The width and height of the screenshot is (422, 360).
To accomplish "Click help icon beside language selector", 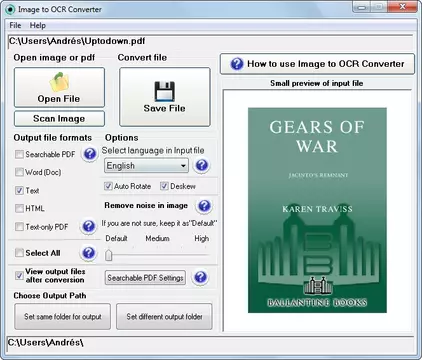I will click(202, 165).
